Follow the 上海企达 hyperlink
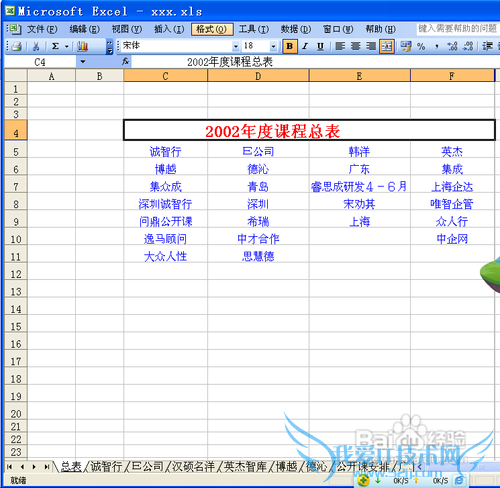Screen dimensions: 500x488 tap(452, 187)
